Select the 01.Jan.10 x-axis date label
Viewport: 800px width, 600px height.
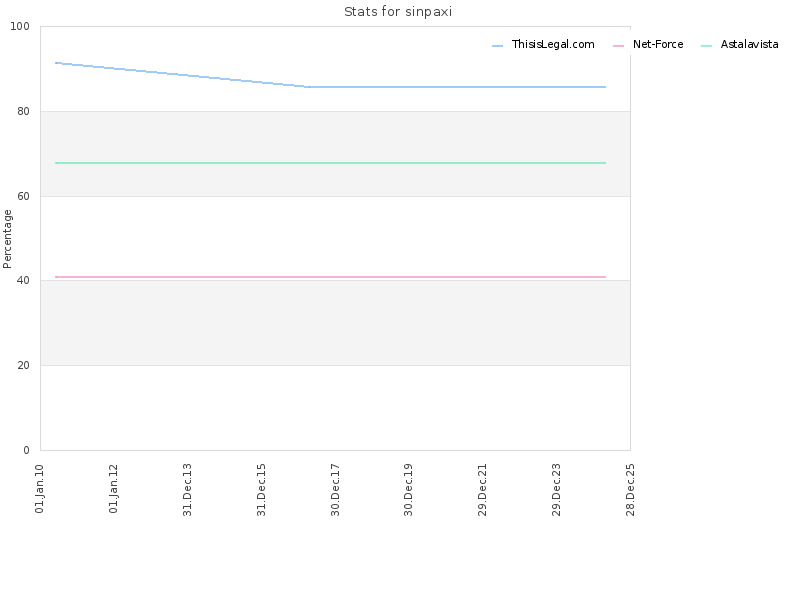40,489
